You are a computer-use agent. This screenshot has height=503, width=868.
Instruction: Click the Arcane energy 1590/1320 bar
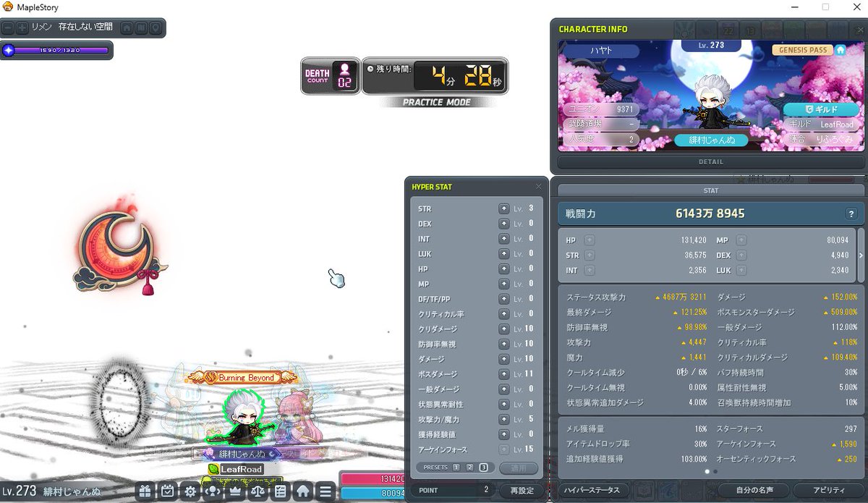(61, 50)
